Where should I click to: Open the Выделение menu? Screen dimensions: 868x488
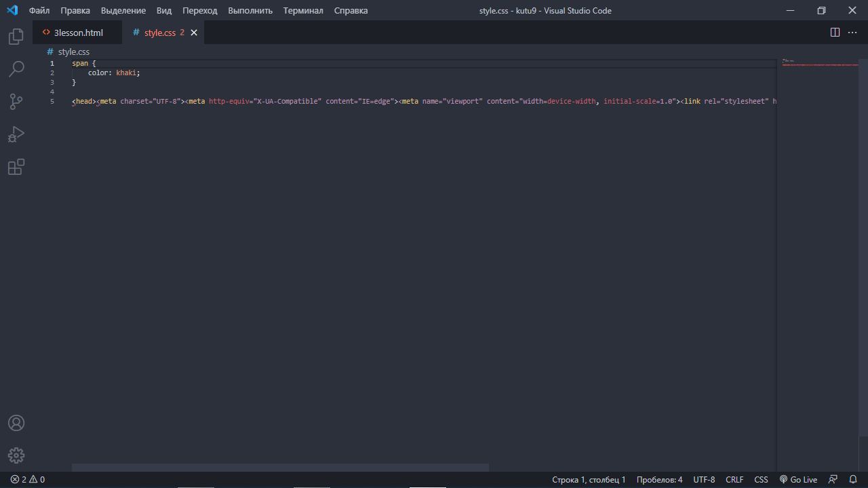(123, 10)
